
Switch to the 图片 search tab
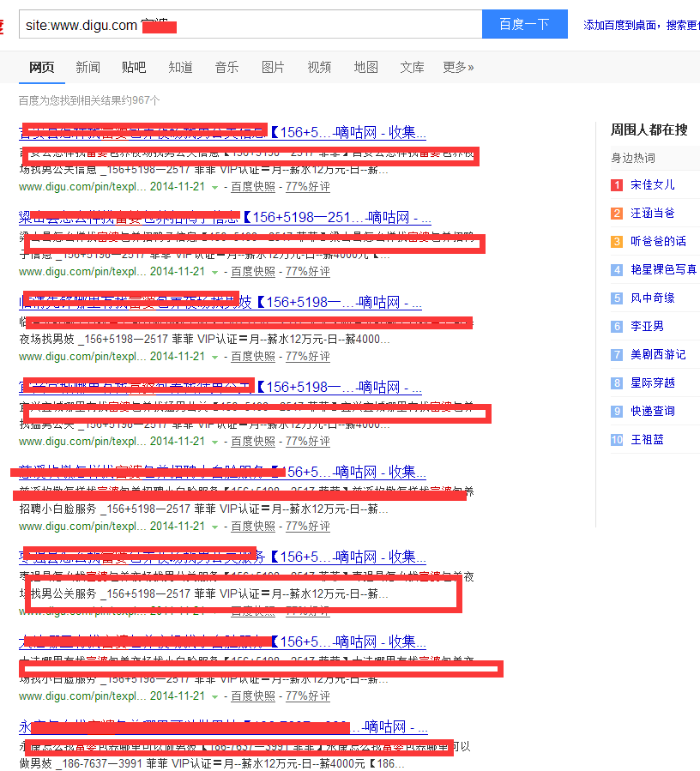pos(273,66)
